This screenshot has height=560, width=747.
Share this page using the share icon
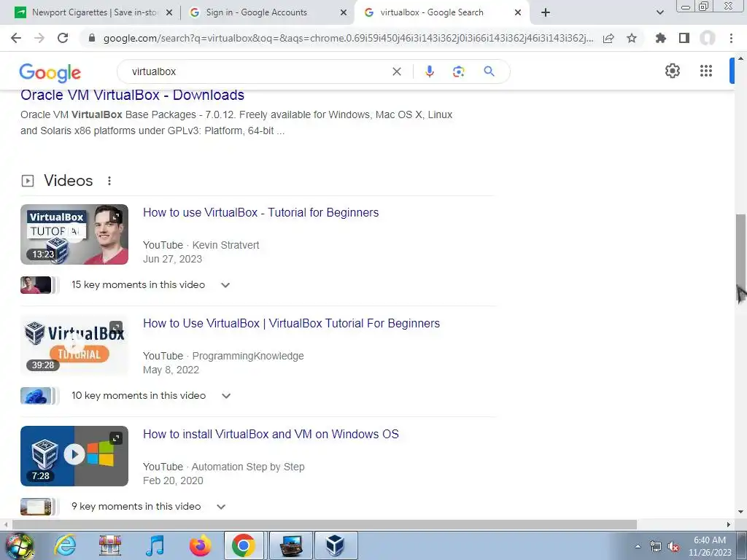point(608,38)
